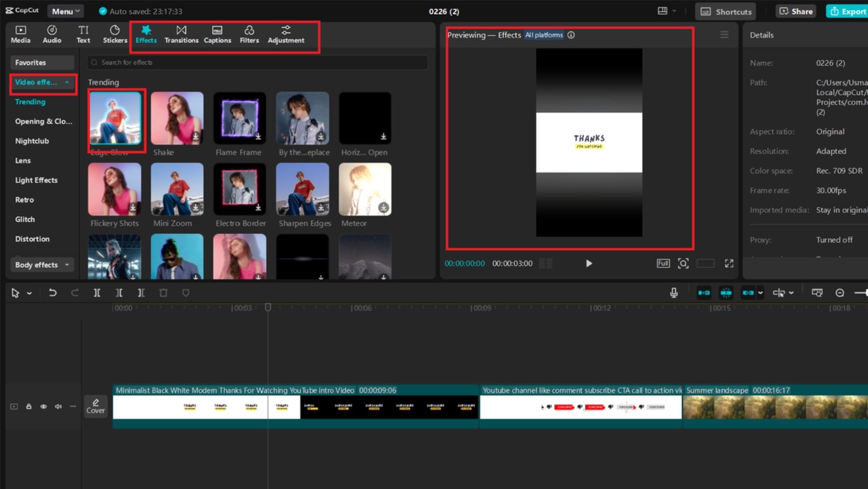This screenshot has height=489, width=868.
Task: Preview the Sharpen Edges effect thumbnail
Action: coord(302,189)
